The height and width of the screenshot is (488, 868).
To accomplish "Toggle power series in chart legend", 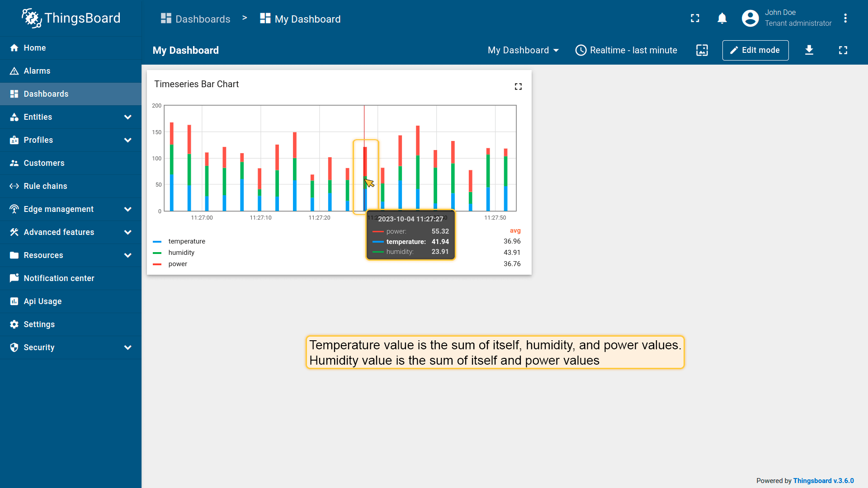I will 177,264.
